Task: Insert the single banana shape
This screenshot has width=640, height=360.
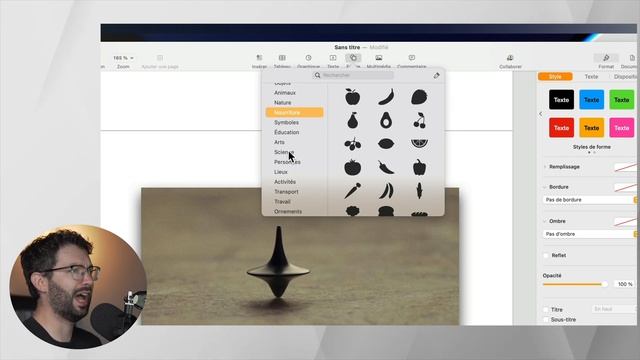Action: [x=386, y=97]
